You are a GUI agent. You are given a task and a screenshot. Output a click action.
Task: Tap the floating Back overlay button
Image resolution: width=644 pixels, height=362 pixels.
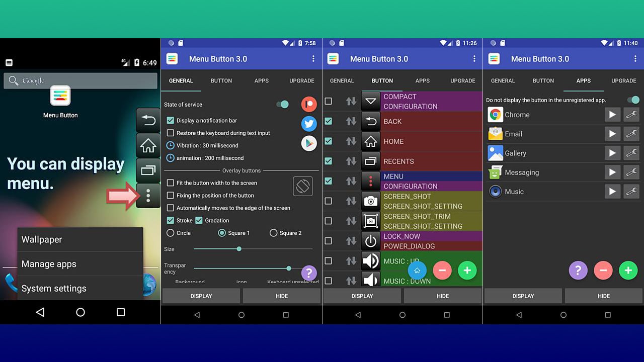148,120
